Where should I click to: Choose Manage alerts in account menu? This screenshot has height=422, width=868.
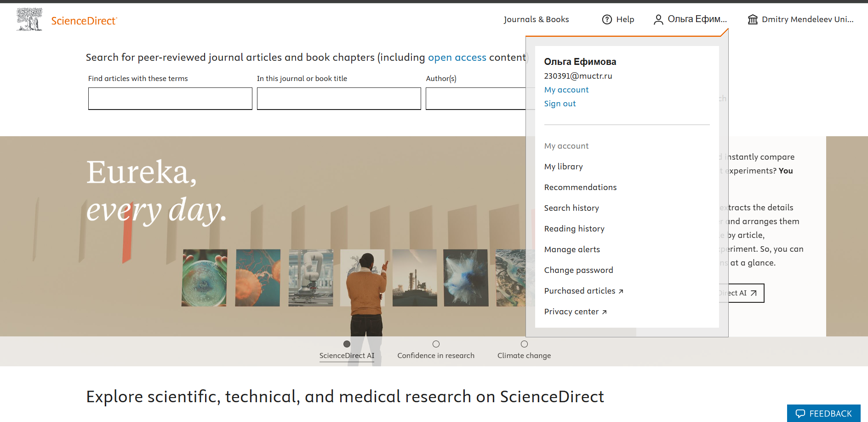572,249
